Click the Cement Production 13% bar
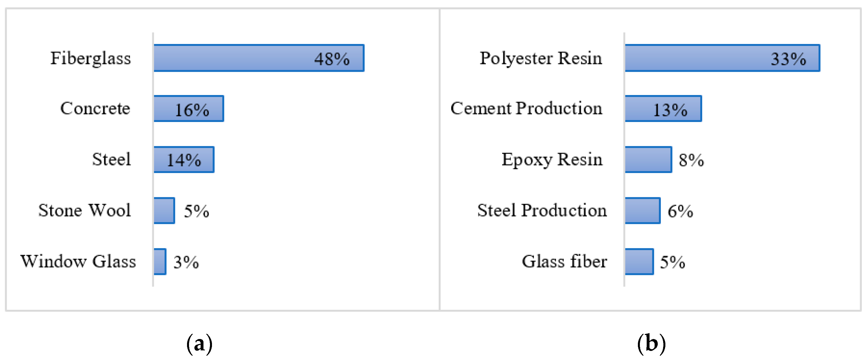 tap(663, 109)
